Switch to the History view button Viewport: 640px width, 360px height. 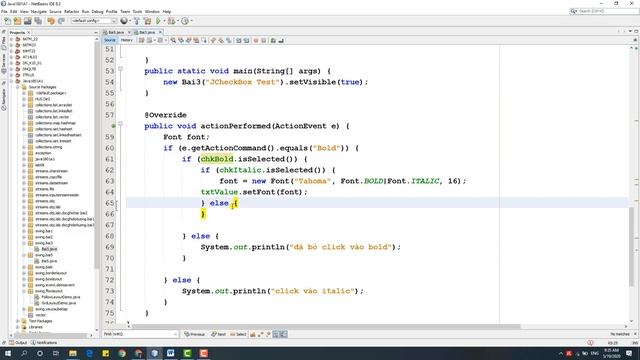[x=127, y=40]
